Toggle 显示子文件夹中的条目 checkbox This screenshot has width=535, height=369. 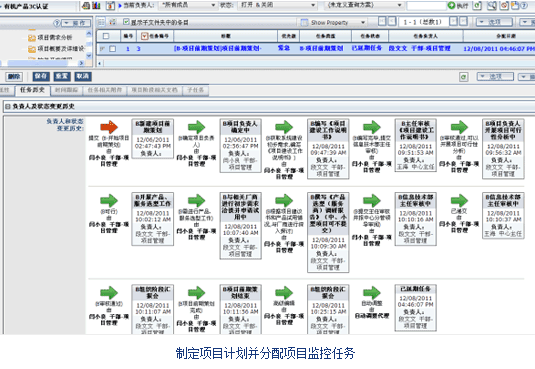[x=126, y=22]
